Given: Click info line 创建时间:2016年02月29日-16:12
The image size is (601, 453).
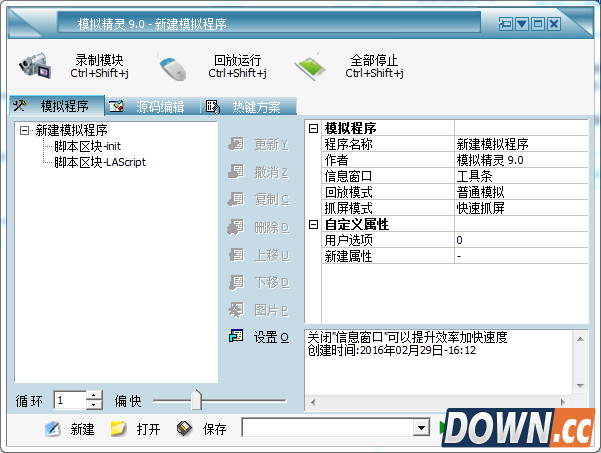Looking at the screenshot, I should point(392,350).
